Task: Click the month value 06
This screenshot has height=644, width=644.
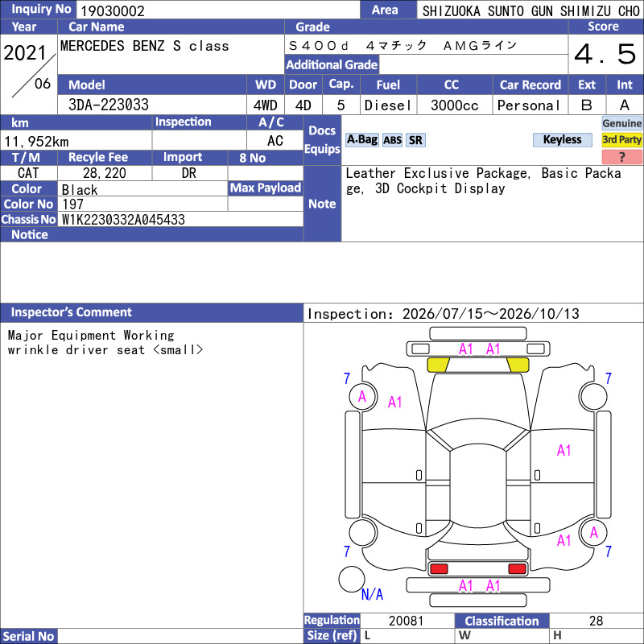Action: (x=43, y=84)
